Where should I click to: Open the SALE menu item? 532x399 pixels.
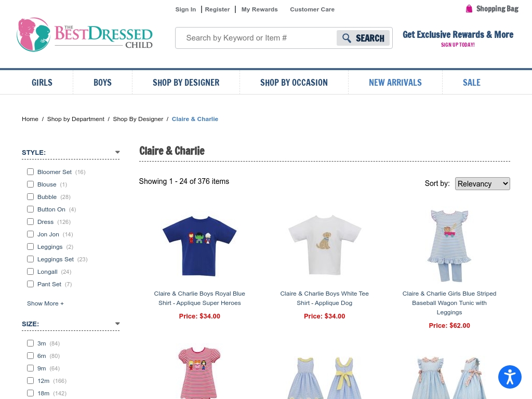click(472, 83)
